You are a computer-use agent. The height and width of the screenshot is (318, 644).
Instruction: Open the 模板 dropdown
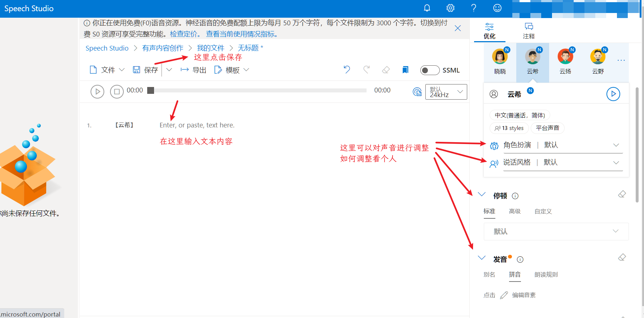click(232, 70)
